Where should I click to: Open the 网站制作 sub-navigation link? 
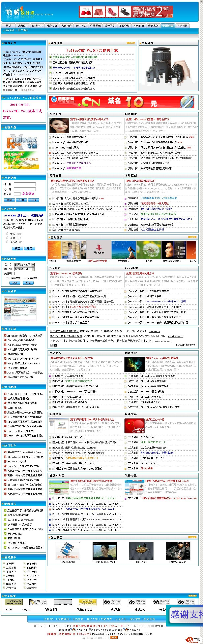click(9, 30)
